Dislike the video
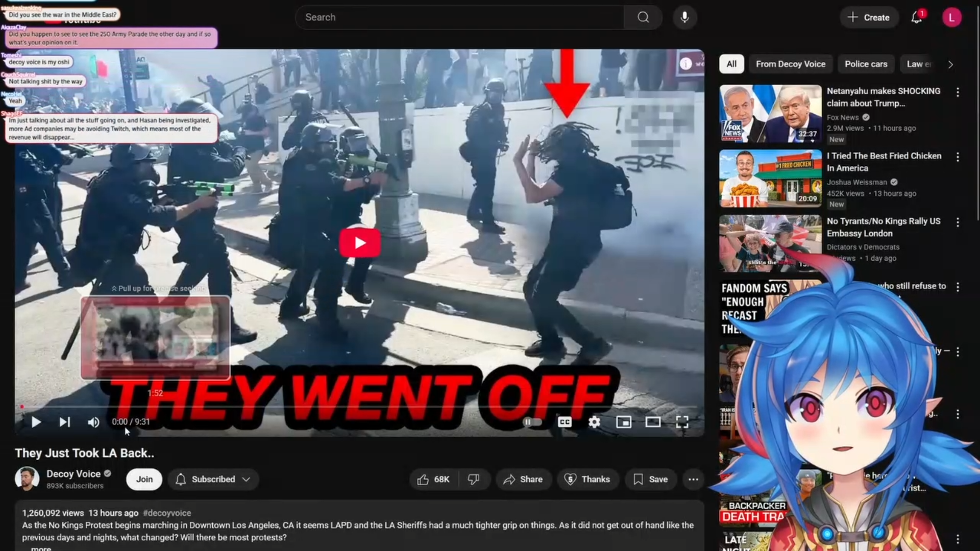 [474, 479]
